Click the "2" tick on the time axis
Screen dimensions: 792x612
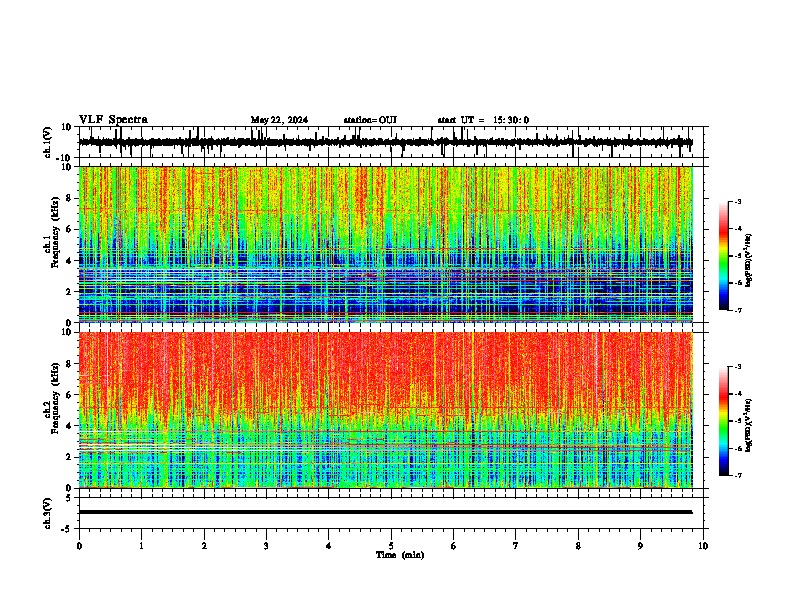pyautogui.click(x=204, y=546)
